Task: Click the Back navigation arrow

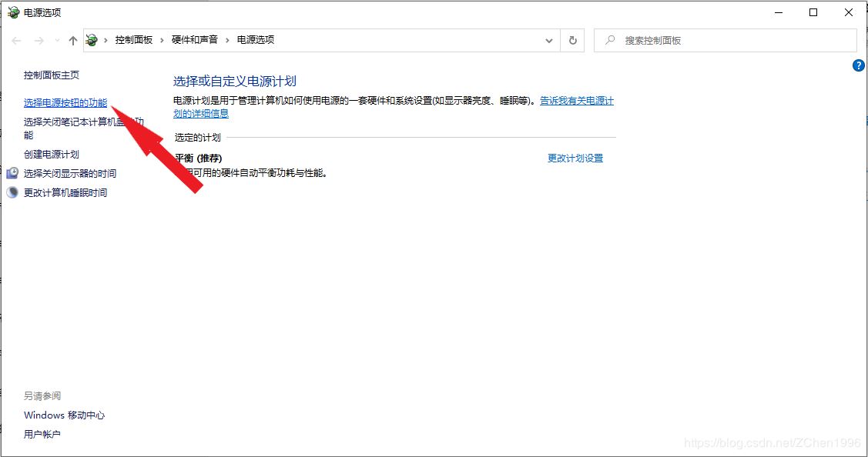Action: [x=17, y=40]
